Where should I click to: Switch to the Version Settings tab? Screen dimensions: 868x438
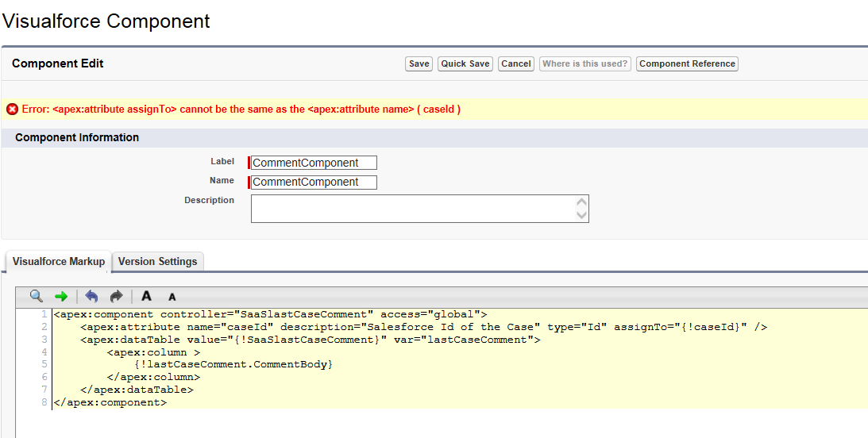pos(157,261)
